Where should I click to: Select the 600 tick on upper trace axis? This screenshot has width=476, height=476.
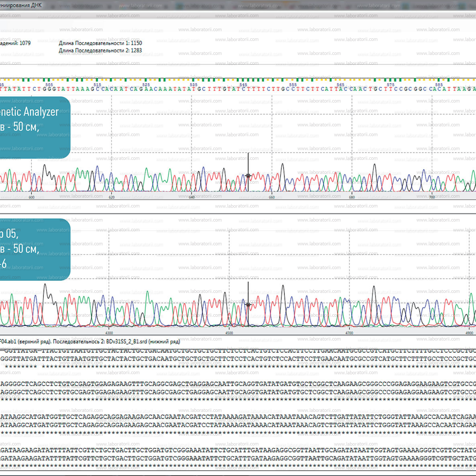pyautogui.click(x=32, y=197)
